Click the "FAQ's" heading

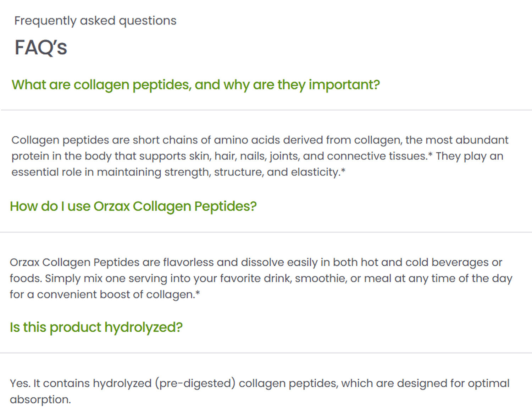click(x=40, y=47)
